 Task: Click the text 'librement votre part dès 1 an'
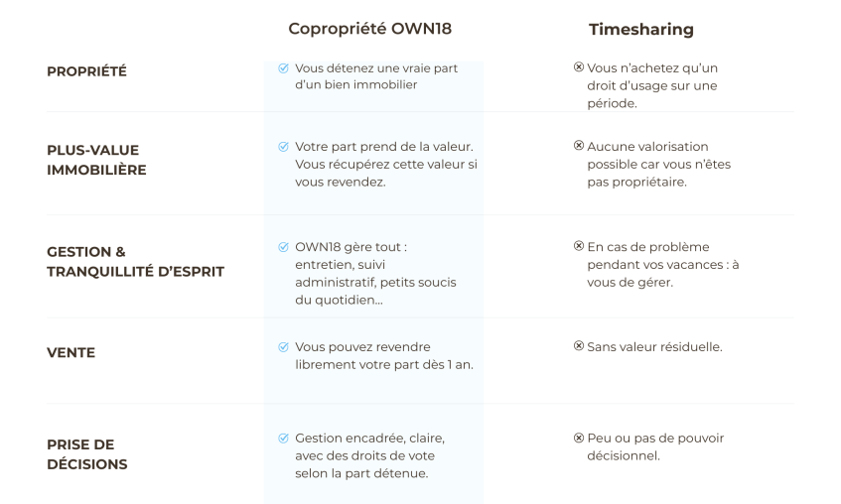point(384,365)
